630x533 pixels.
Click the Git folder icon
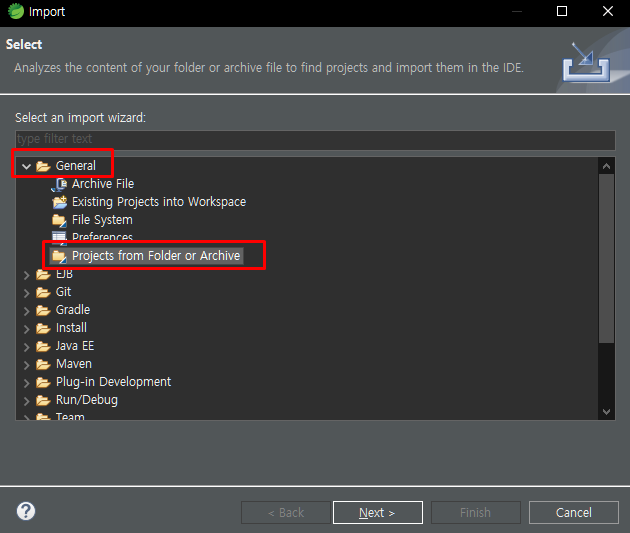[x=43, y=292]
